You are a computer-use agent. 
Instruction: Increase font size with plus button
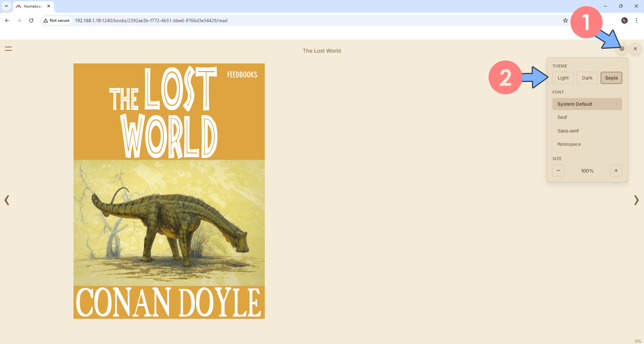616,170
